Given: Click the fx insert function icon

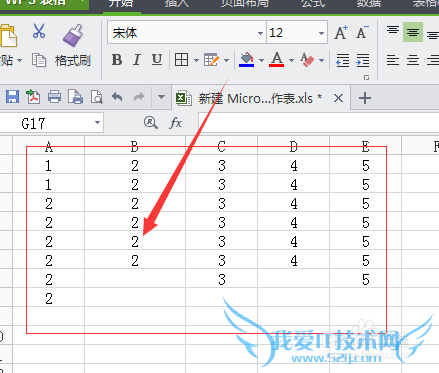Looking at the screenshot, I should point(176,123).
